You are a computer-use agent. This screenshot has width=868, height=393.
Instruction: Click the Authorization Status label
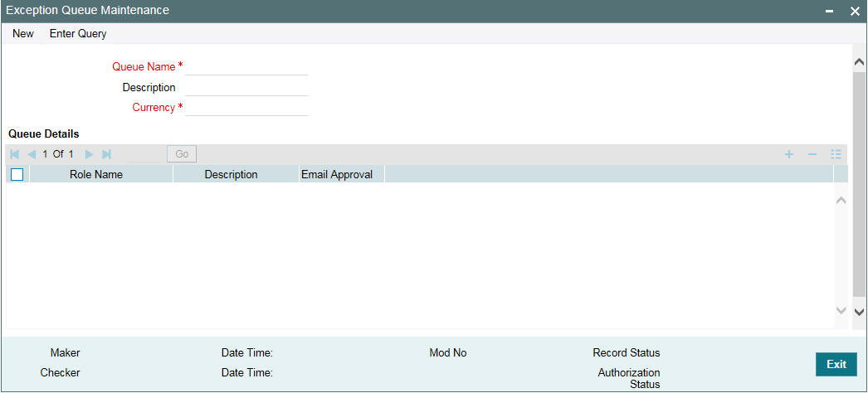click(x=629, y=378)
